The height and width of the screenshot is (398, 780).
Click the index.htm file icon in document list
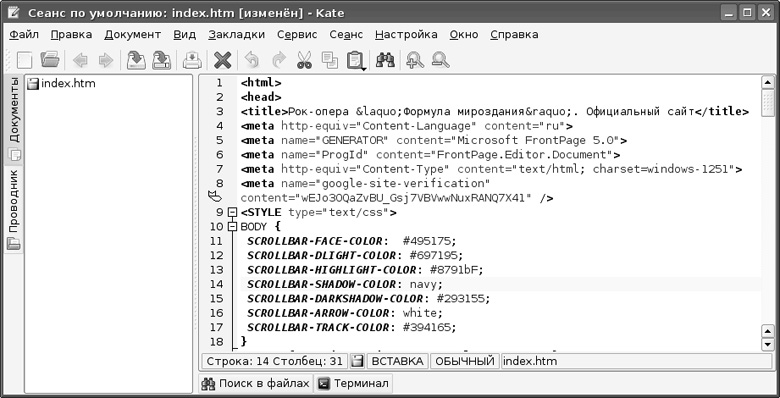[x=33, y=84]
